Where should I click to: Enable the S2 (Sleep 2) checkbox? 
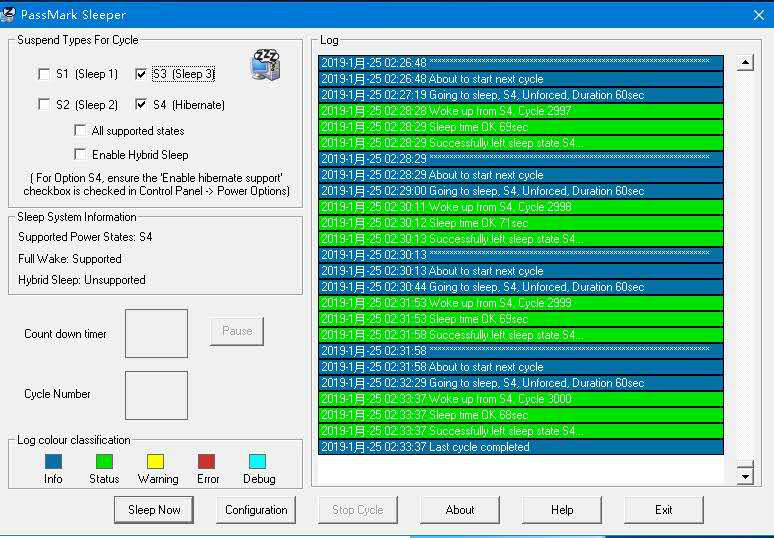[x=44, y=104]
